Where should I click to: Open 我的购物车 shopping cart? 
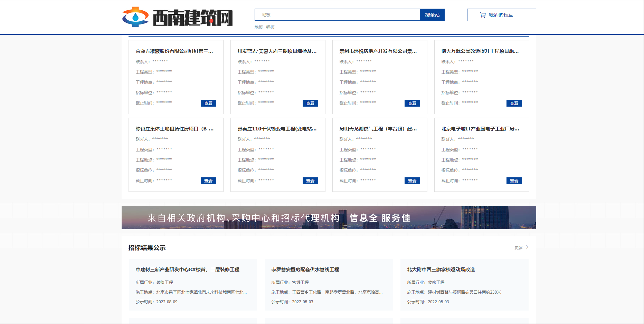[501, 15]
